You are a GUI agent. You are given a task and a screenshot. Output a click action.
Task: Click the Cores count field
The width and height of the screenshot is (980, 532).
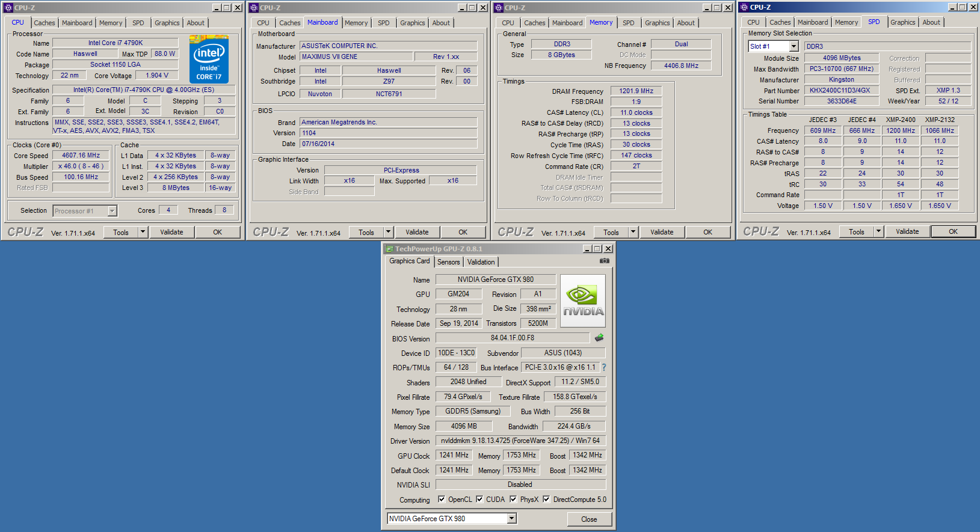168,210
